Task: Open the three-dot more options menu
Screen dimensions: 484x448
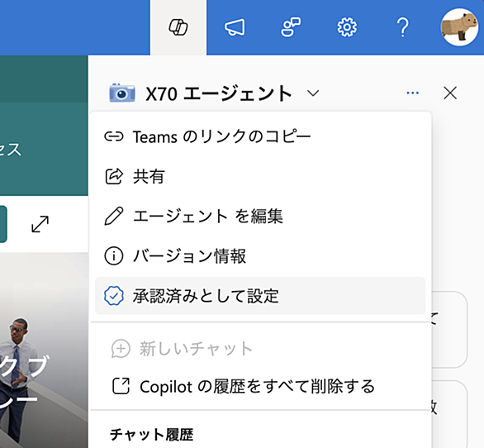Action: tap(413, 93)
